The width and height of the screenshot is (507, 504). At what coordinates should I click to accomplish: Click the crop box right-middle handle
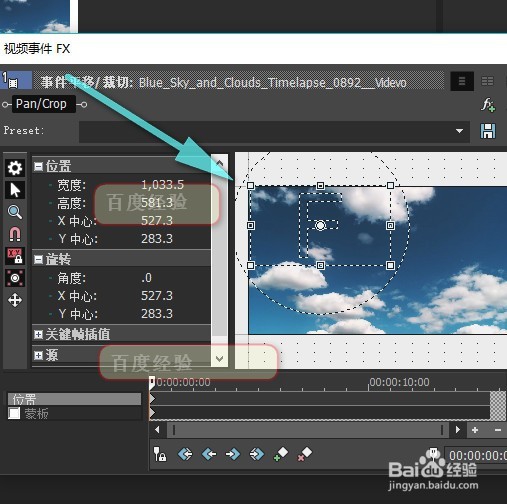[390, 225]
